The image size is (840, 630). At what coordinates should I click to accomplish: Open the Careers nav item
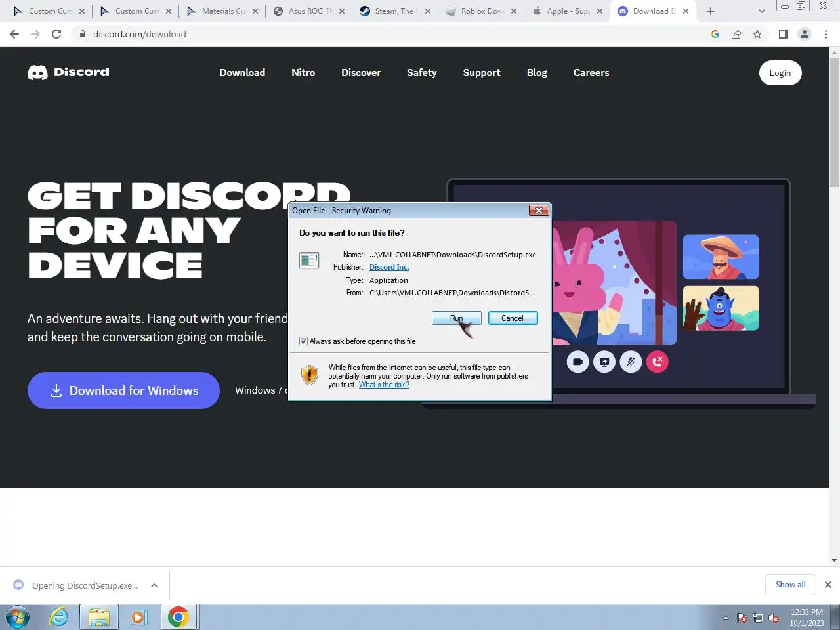(591, 73)
